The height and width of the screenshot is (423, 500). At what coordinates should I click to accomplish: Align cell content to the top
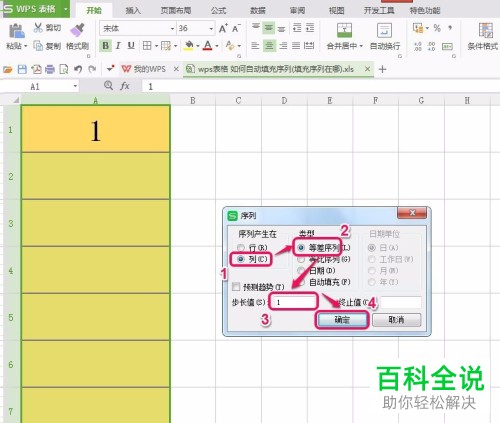[256, 27]
